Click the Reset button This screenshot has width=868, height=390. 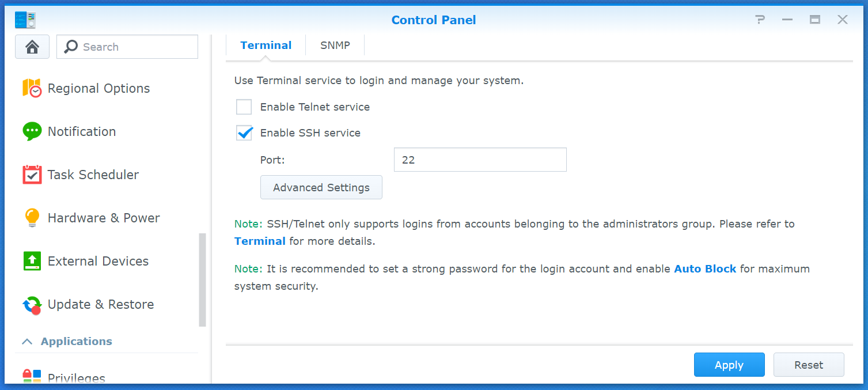point(809,365)
